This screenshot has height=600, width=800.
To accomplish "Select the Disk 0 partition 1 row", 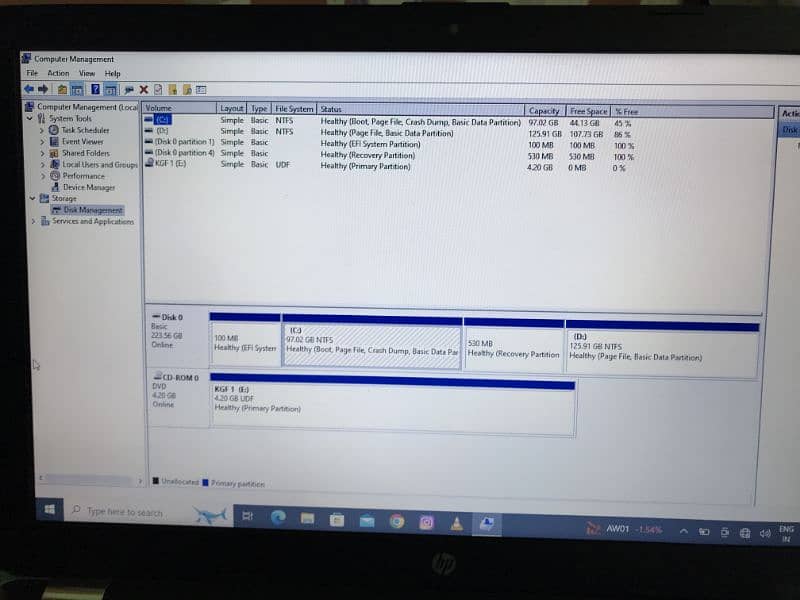I will (x=388, y=143).
